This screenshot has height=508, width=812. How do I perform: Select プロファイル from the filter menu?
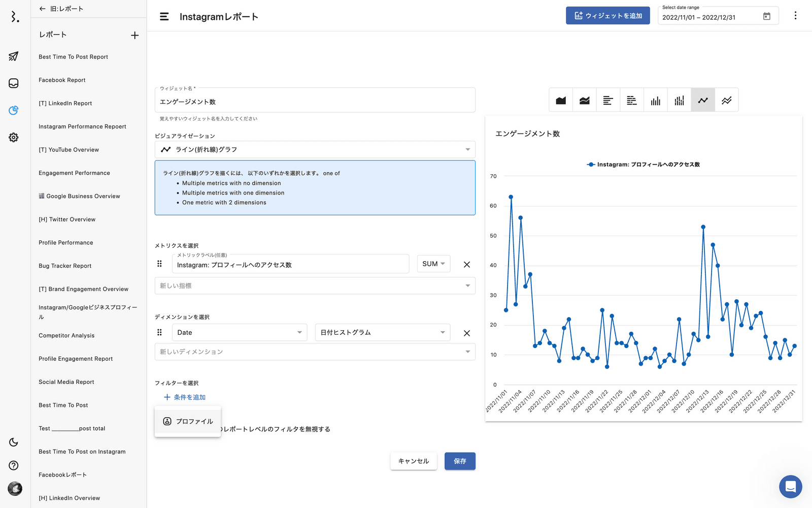click(x=188, y=421)
